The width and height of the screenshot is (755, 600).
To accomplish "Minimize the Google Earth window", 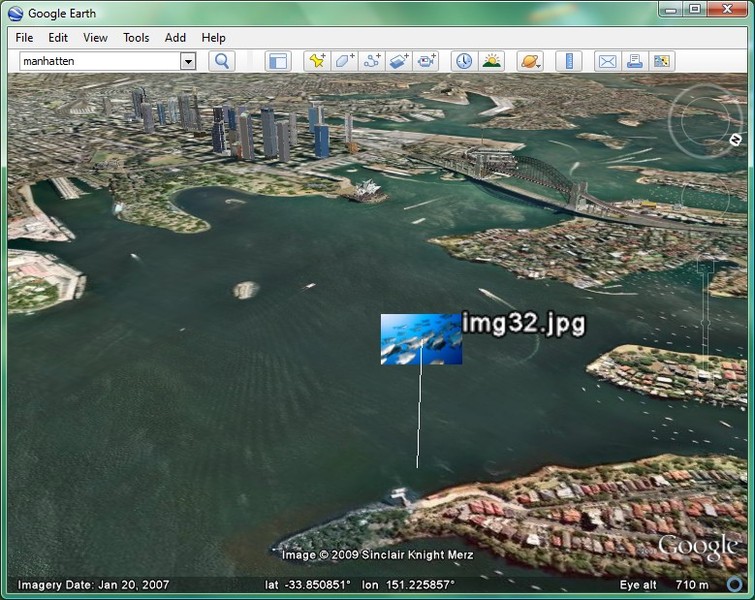I will click(672, 10).
